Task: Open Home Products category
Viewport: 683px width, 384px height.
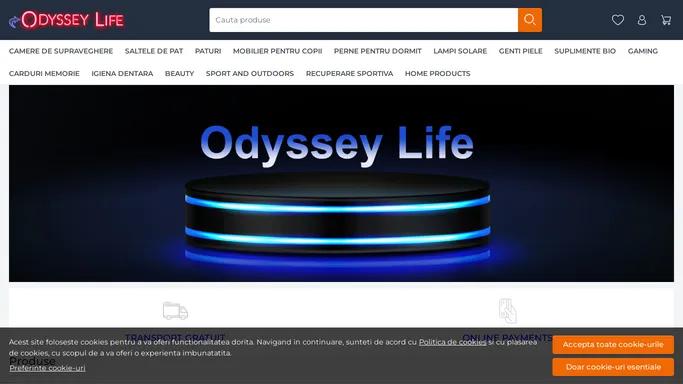Action: 437,74
